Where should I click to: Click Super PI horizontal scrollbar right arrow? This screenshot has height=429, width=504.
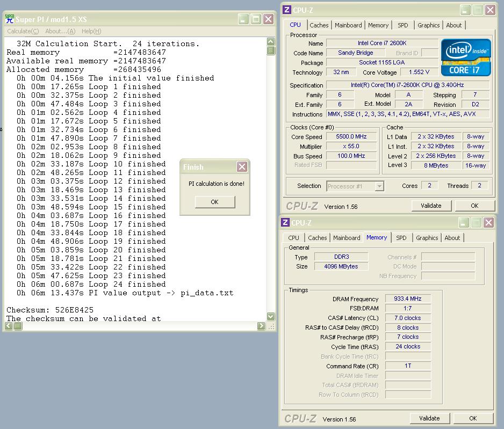pos(262,326)
